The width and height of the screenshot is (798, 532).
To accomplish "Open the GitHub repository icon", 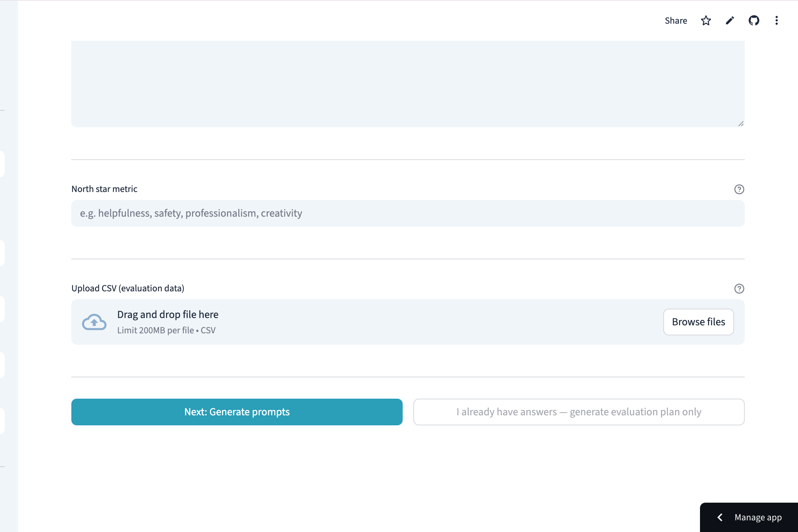I will [x=754, y=21].
